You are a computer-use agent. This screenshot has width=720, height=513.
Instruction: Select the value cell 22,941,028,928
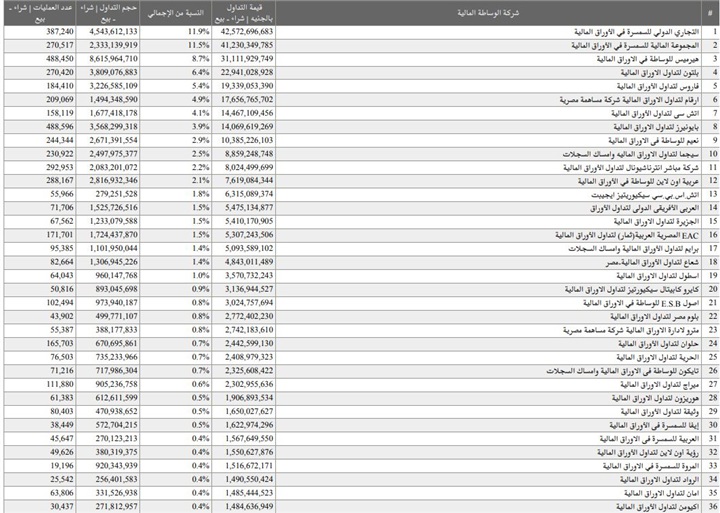click(243, 73)
